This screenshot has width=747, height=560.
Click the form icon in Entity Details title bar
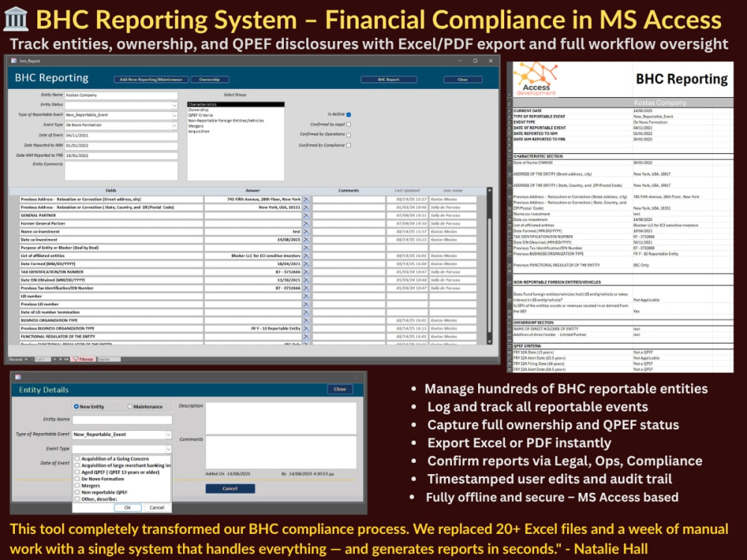click(18, 377)
